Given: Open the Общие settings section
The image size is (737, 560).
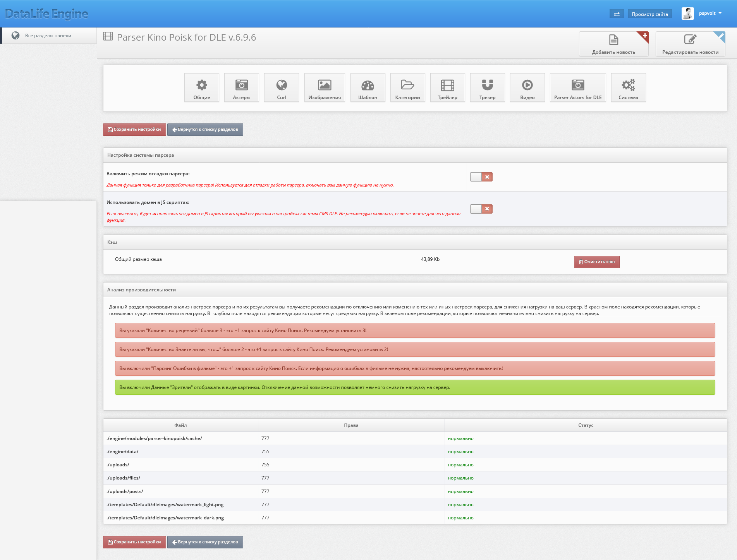Looking at the screenshot, I should point(202,87).
